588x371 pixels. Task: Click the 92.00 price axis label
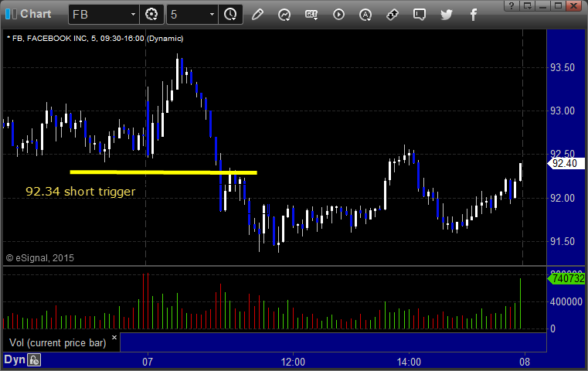point(563,198)
